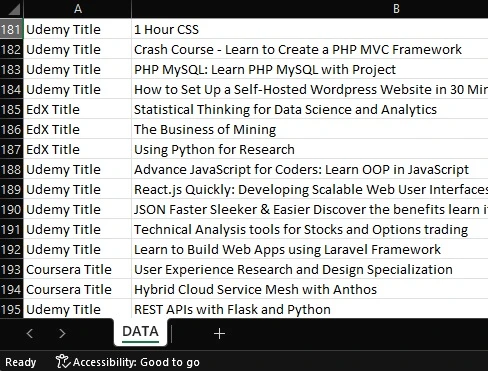Switch to the DATA sheet tab
Screen dimensions: 488x371
coord(140,332)
